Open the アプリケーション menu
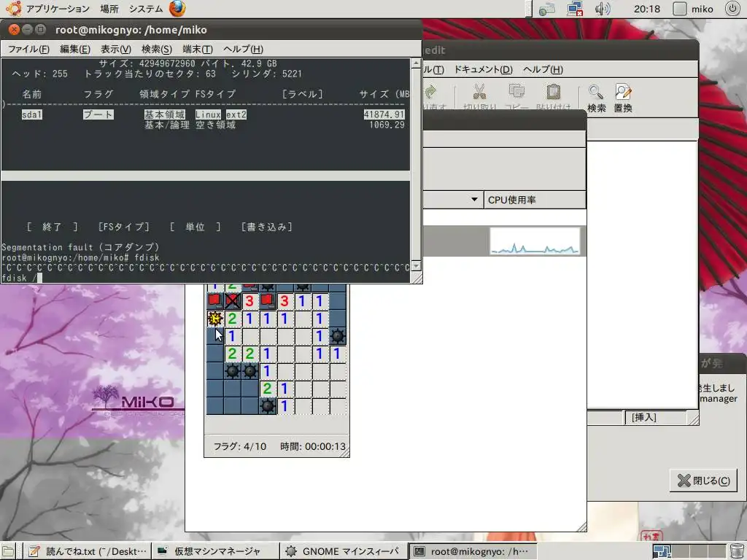Viewport: 747px width, 560px height. [57, 9]
